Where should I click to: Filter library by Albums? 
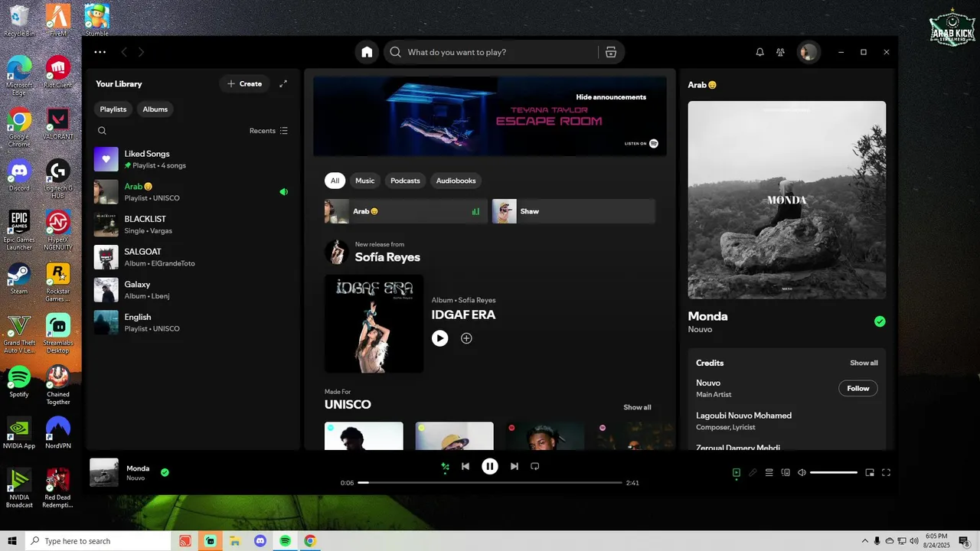pyautogui.click(x=155, y=109)
